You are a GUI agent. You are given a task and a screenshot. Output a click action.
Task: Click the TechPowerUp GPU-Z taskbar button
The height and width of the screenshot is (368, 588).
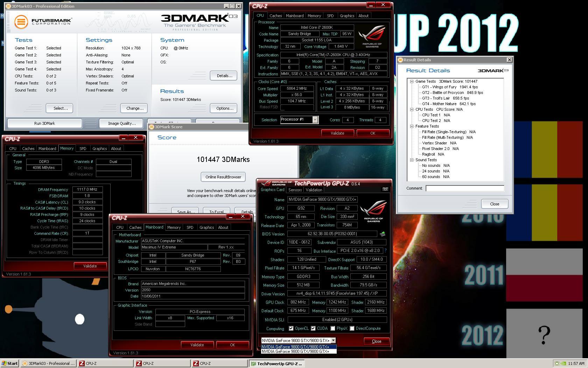click(276, 363)
